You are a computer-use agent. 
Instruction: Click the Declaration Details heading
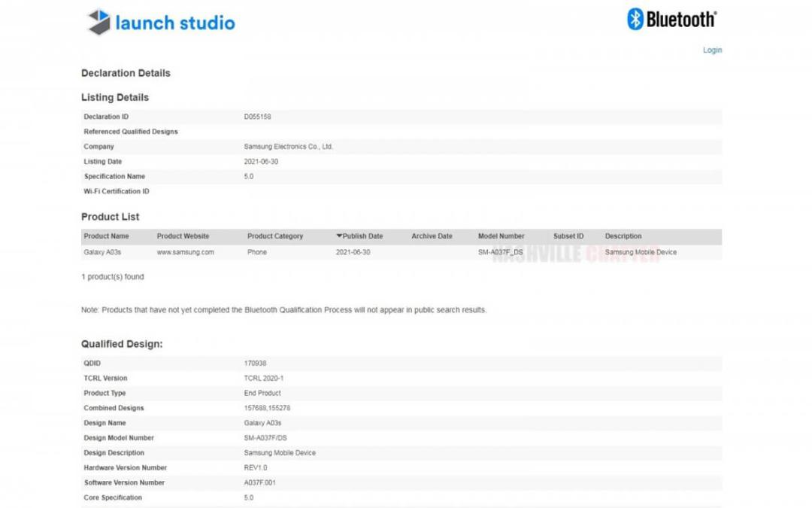tap(126, 73)
